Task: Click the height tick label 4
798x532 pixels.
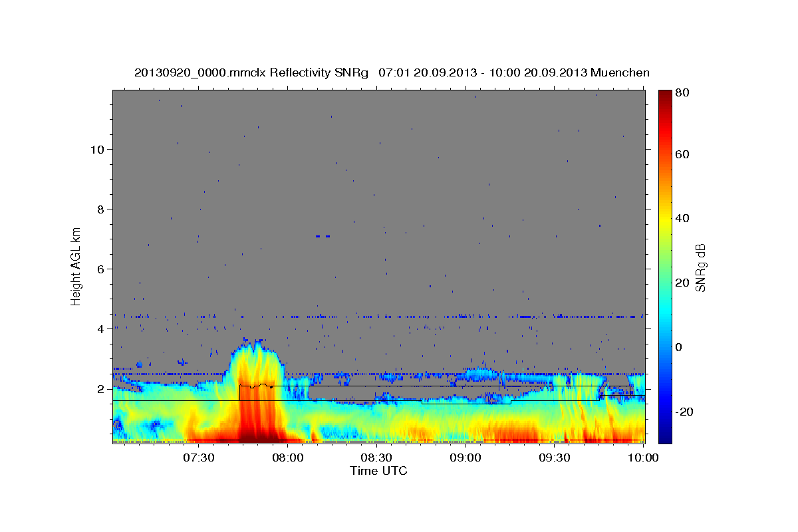Action: [100, 329]
